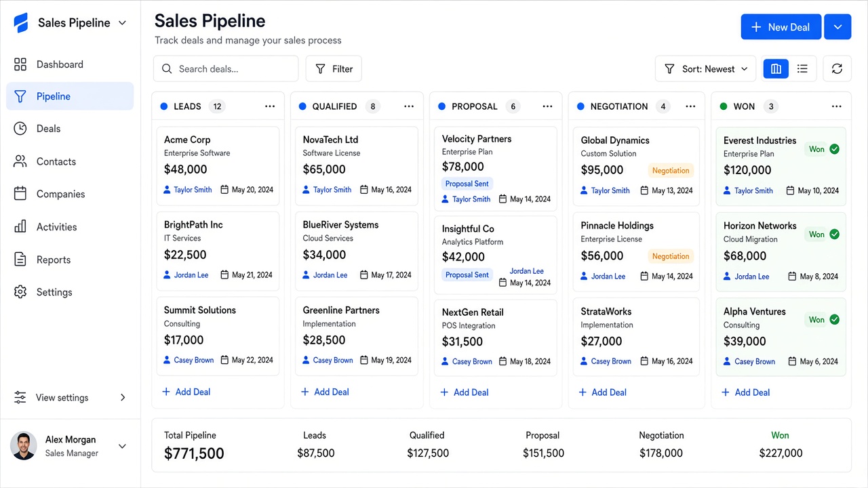Click the Activities bar chart icon
The height and width of the screenshot is (488, 868).
(x=20, y=226)
